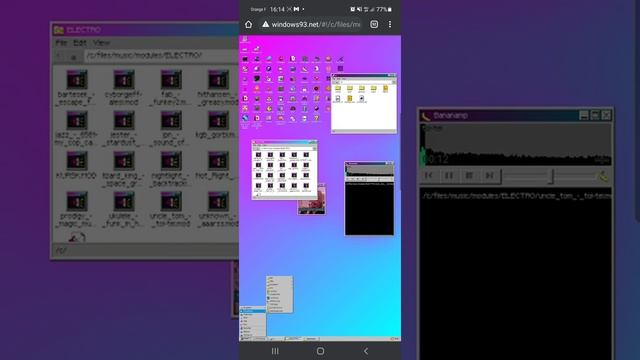Select the prodigy magic module file

pyautogui.click(x=76, y=209)
